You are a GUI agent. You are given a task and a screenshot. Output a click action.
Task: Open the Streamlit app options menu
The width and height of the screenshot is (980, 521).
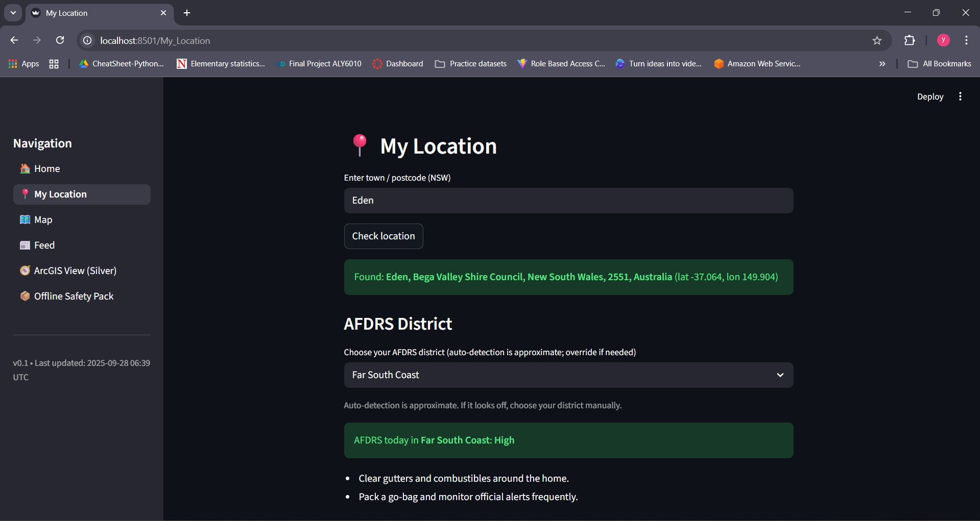pyautogui.click(x=960, y=96)
